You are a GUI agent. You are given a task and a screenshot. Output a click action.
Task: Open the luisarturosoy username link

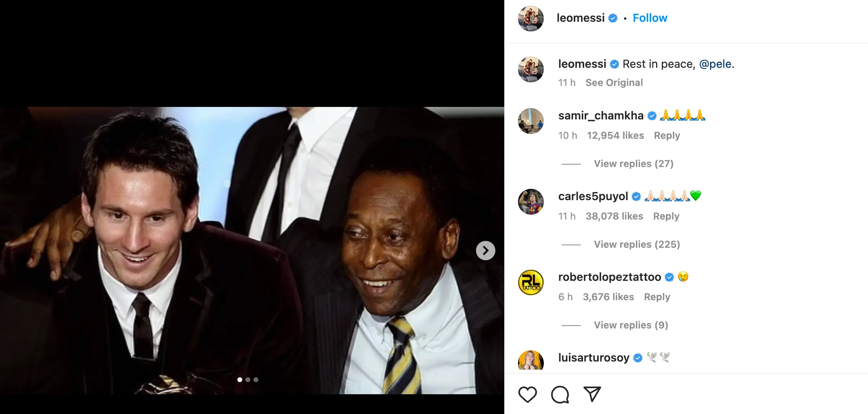click(593, 358)
